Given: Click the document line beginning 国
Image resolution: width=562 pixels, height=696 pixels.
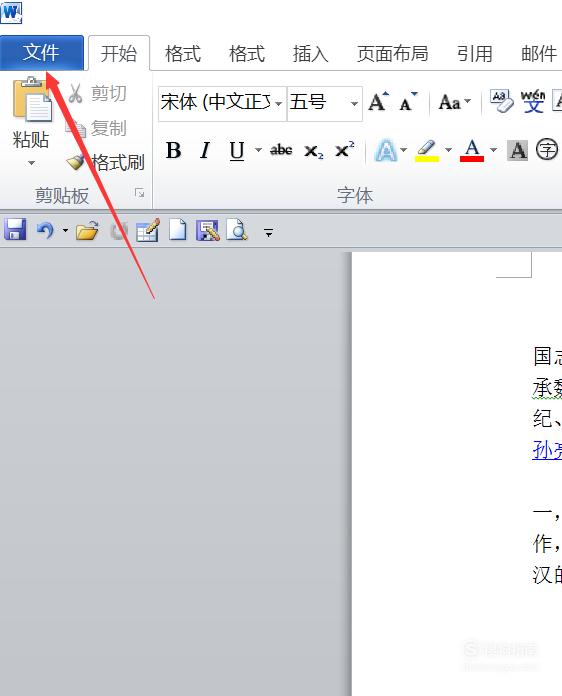Looking at the screenshot, I should tap(547, 357).
